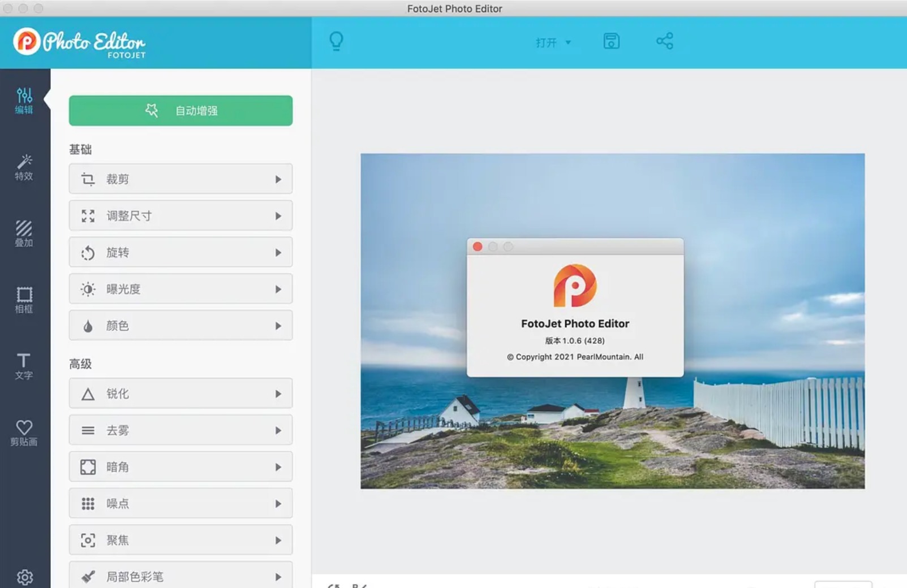Click the 颜色 color droplet icon
907x588 pixels.
pos(88,326)
